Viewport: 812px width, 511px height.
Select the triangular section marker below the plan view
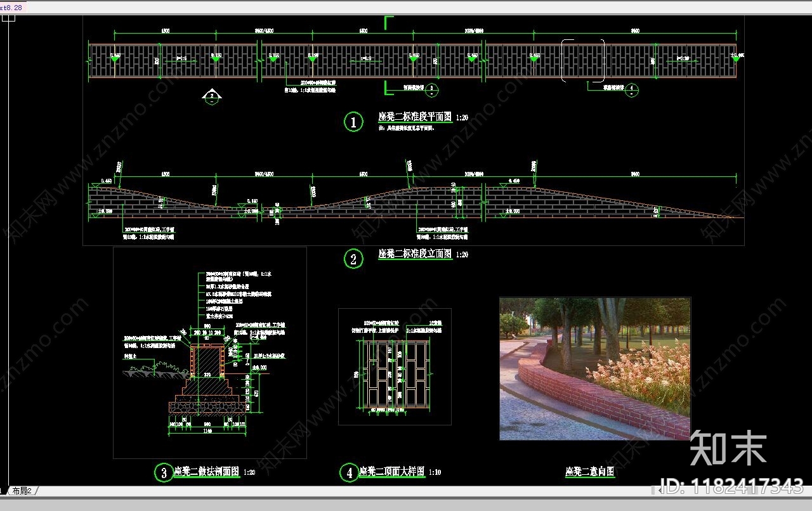212,96
